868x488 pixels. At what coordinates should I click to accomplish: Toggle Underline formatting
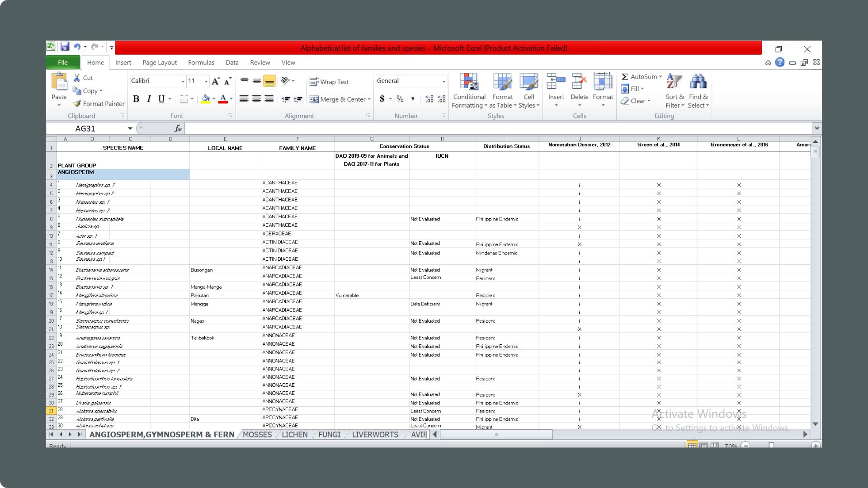click(161, 99)
